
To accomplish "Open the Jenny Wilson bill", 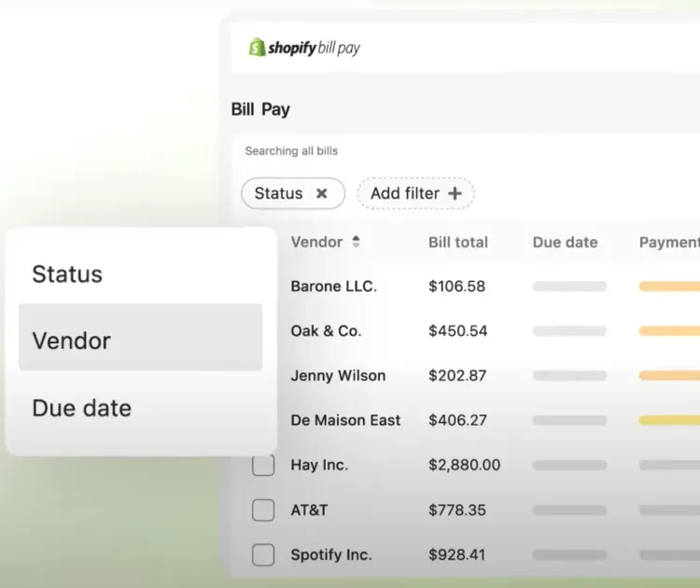I will pos(338,375).
